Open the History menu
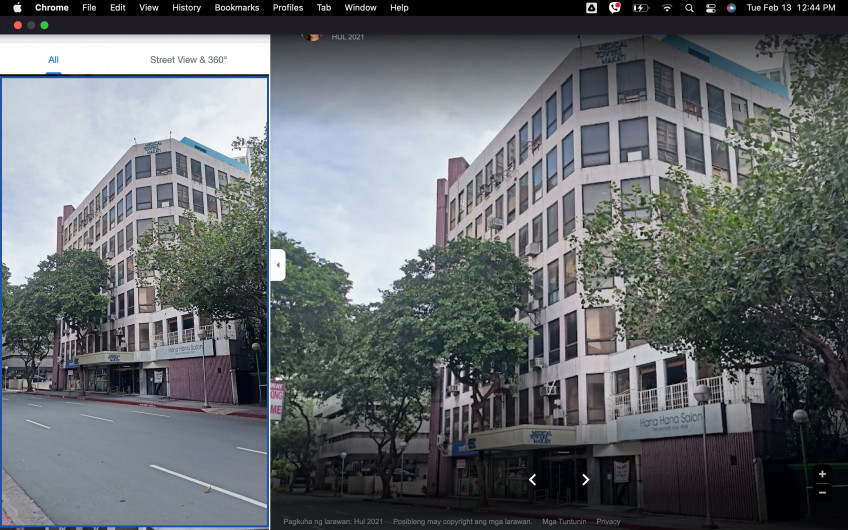This screenshot has height=530, width=848. pyautogui.click(x=186, y=7)
